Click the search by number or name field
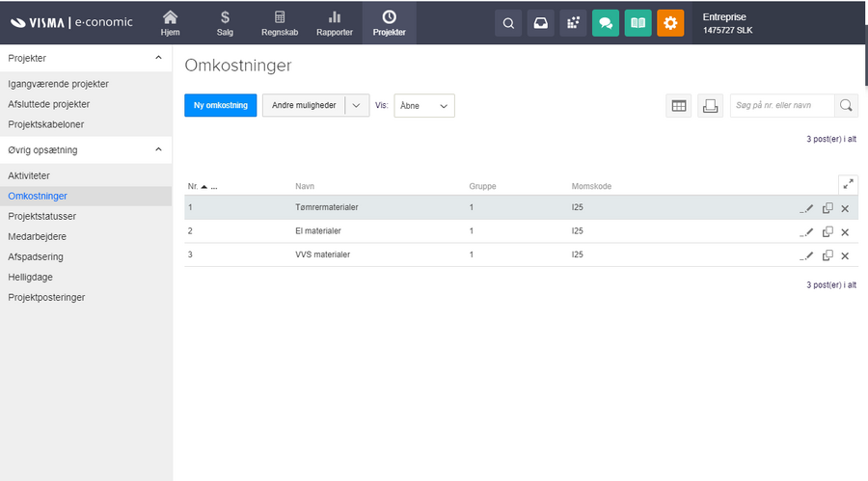The width and height of the screenshot is (868, 481). coord(782,106)
